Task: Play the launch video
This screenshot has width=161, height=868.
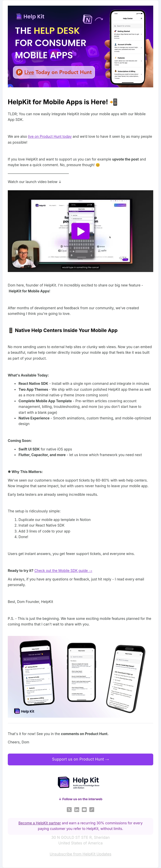Action: (x=80, y=231)
